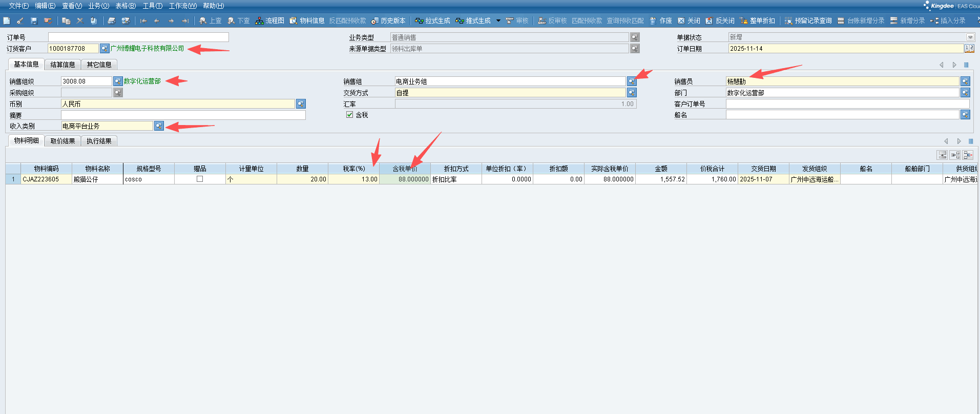Switch to the 结算信息 tab
The width and height of the screenshot is (980, 414).
[62, 65]
